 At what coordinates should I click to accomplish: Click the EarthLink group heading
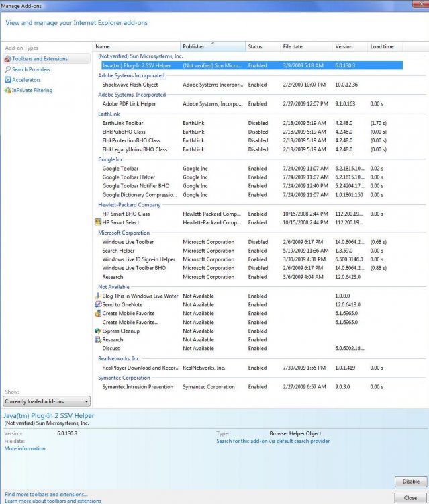coord(109,114)
